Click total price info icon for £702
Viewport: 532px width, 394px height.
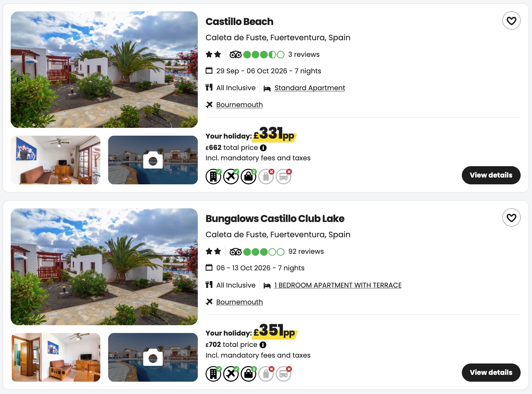[263, 345]
